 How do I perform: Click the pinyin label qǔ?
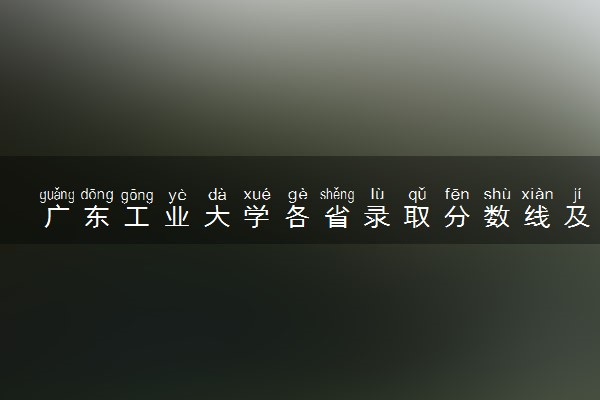coord(417,195)
